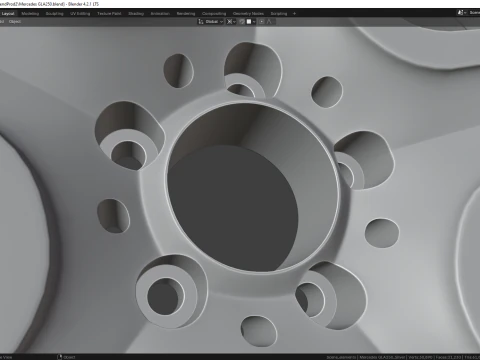
Task: Add a new workspace with plus icon
Action: coord(294,14)
